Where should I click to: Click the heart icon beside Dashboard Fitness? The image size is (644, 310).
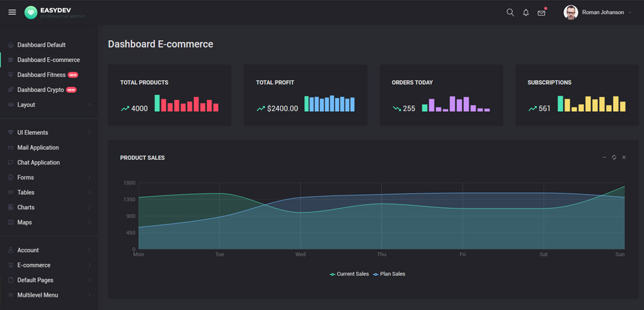coord(11,75)
